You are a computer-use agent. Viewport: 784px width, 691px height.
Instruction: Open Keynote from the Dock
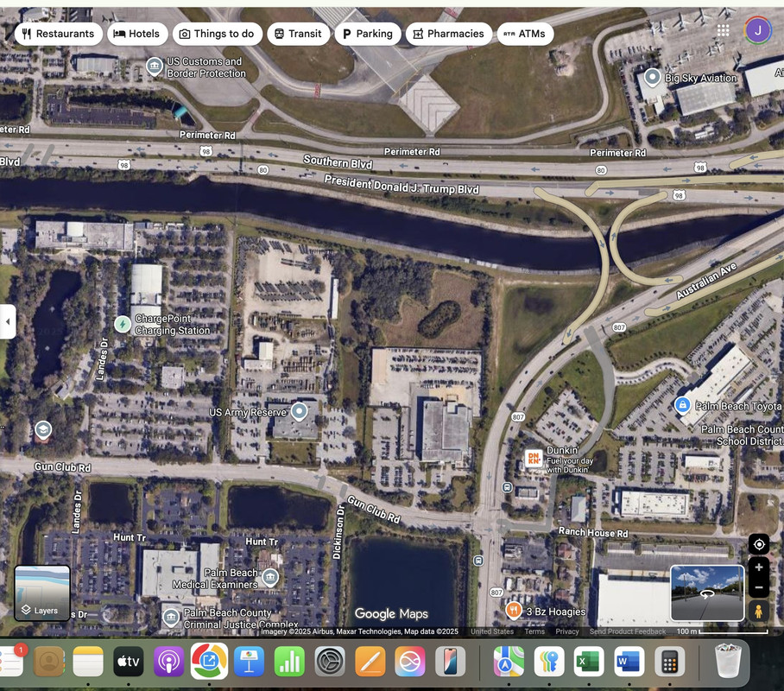pyautogui.click(x=249, y=662)
